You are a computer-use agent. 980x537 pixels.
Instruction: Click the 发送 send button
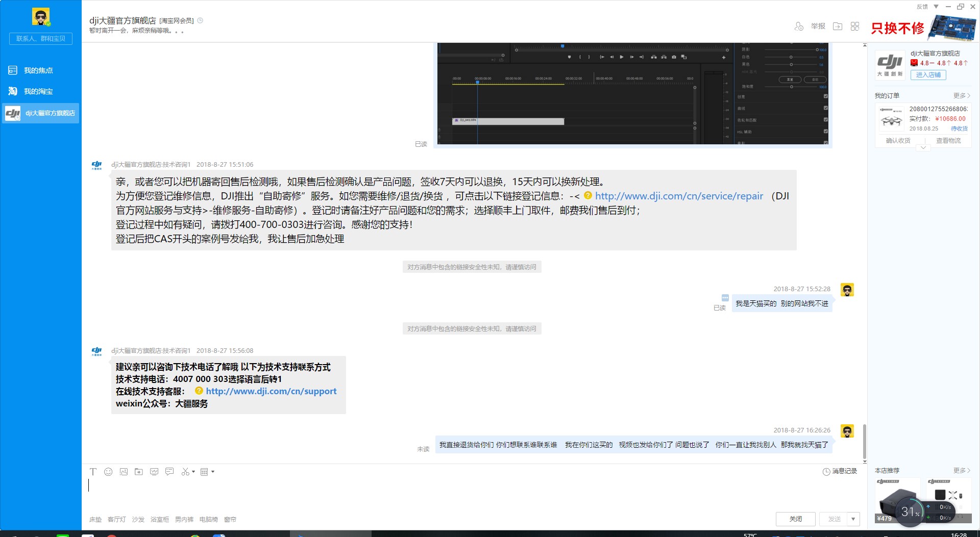(835, 519)
